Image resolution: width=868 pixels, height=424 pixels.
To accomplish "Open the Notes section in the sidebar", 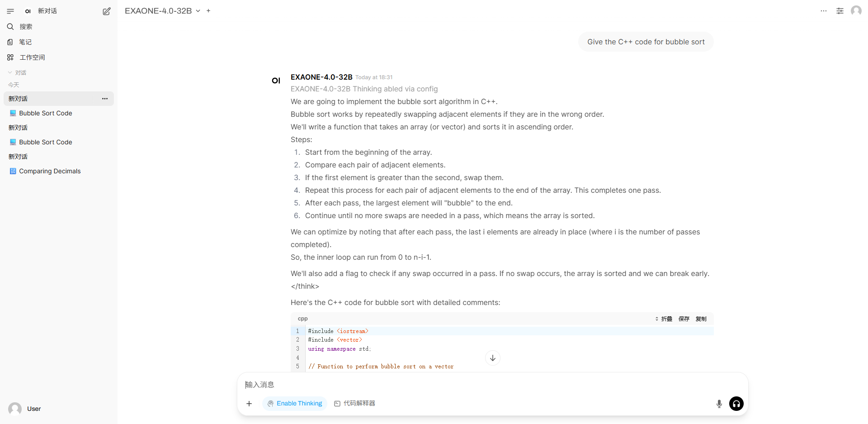I will [x=25, y=42].
